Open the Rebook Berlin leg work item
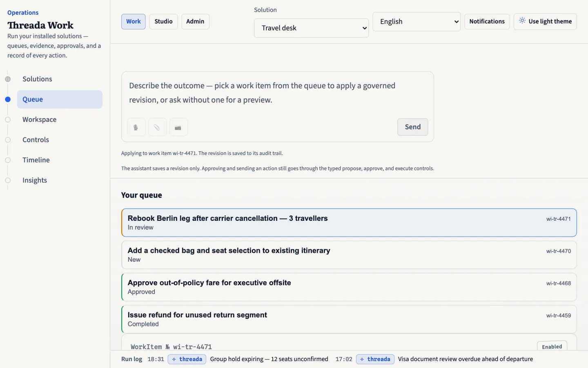 pyautogui.click(x=349, y=222)
